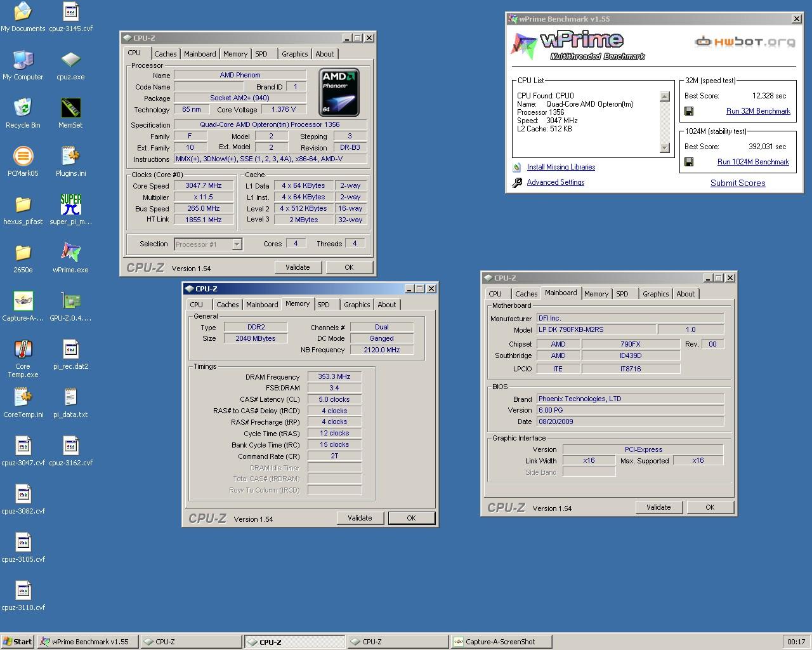This screenshot has height=650, width=812.
Task: Click Specification Quad-Core AMD Opteron field
Action: 270,125
